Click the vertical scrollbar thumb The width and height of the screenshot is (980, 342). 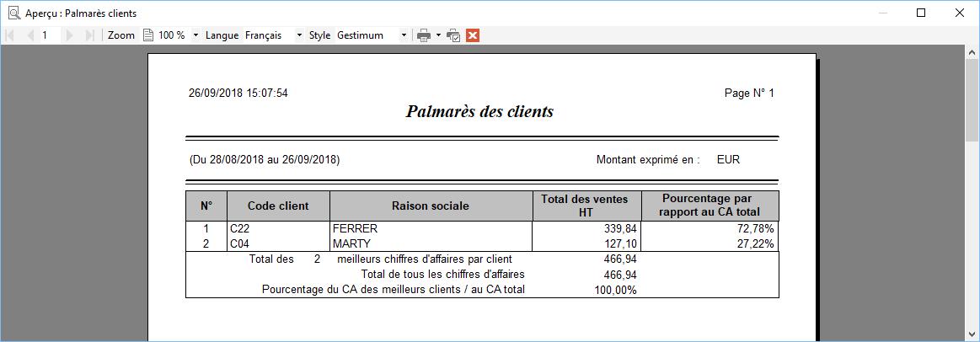click(972, 101)
